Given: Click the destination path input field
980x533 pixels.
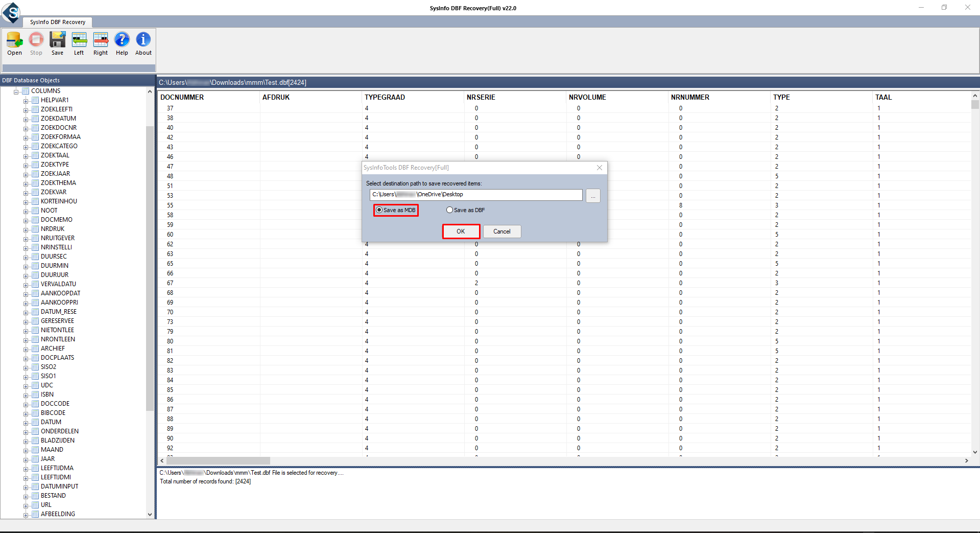Looking at the screenshot, I should coord(475,195).
